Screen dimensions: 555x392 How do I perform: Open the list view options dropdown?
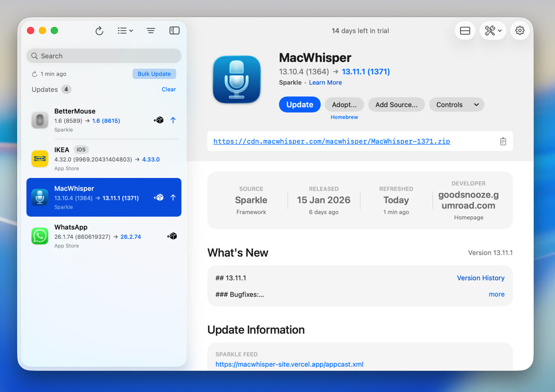coord(125,31)
